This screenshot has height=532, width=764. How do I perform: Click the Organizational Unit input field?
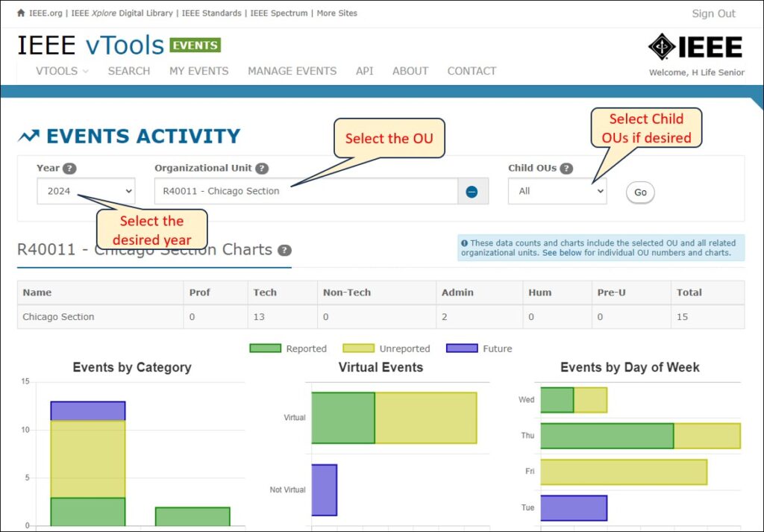pyautogui.click(x=306, y=191)
